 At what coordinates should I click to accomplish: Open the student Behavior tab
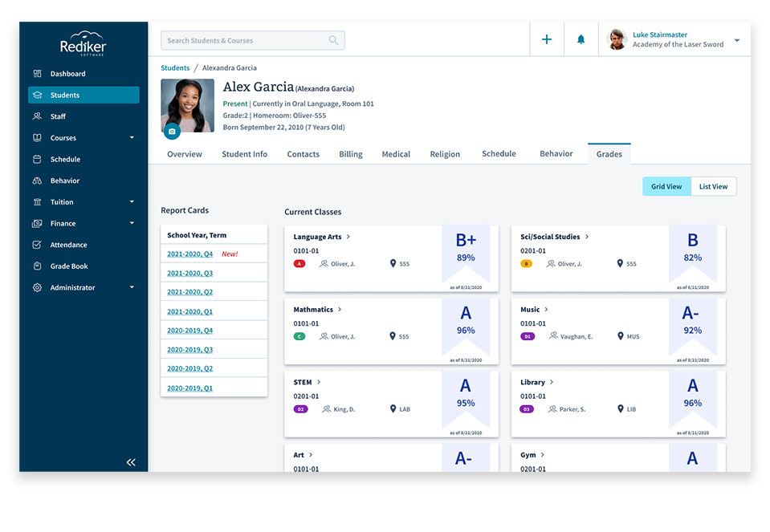(556, 153)
